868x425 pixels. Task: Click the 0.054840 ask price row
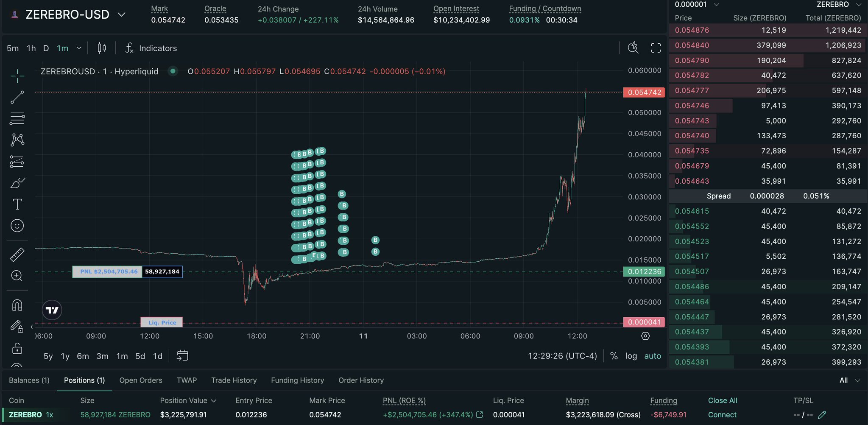tap(768, 45)
